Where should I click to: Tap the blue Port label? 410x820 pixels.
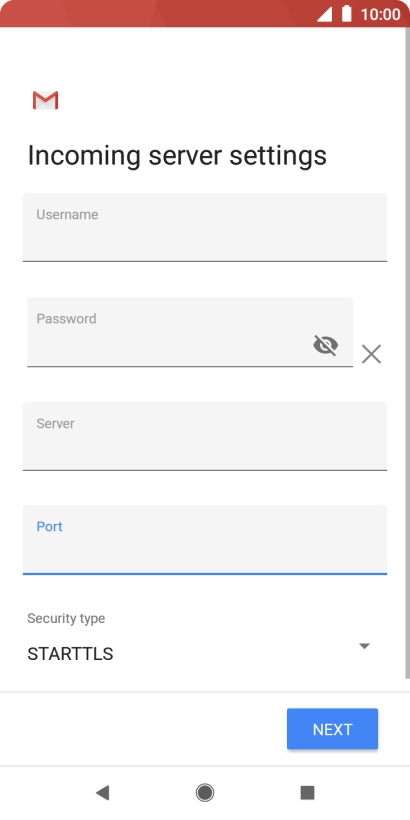[x=49, y=527]
